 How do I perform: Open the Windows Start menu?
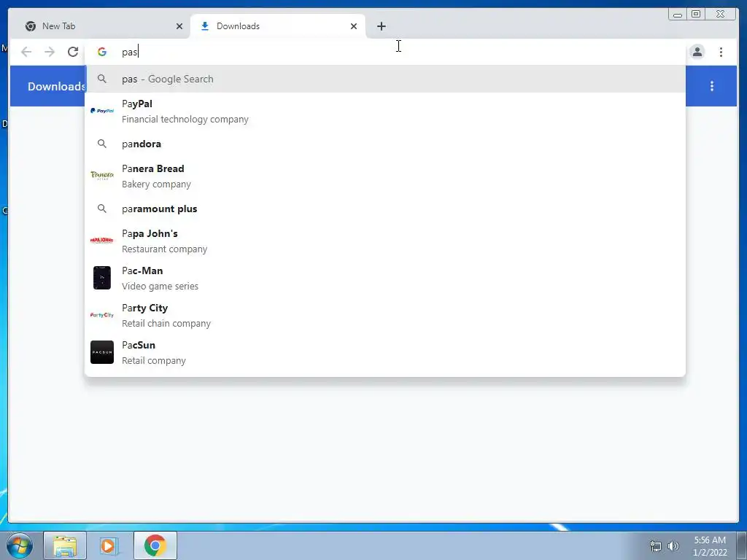click(x=20, y=545)
